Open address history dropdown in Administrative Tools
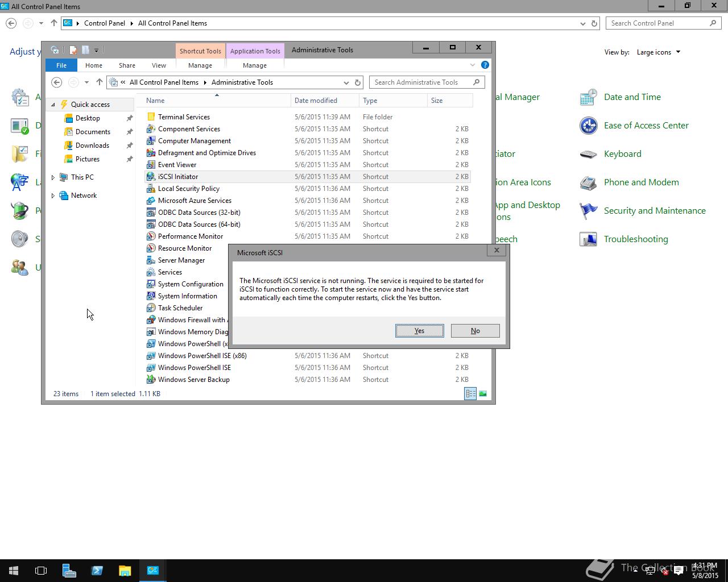 (346, 82)
